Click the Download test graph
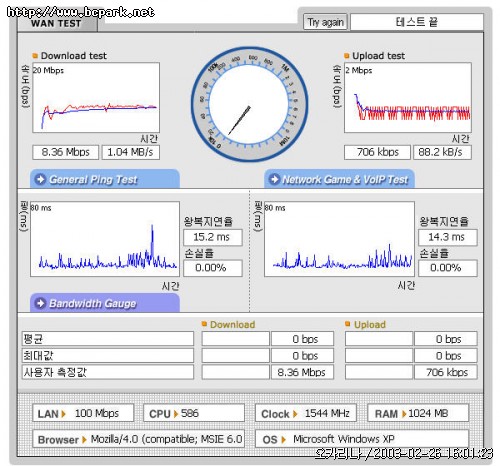This screenshot has height=466, width=500. point(96,97)
